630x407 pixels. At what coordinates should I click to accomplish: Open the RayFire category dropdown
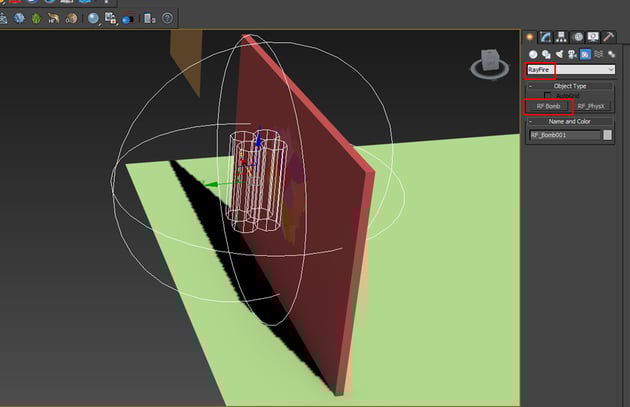coord(609,70)
